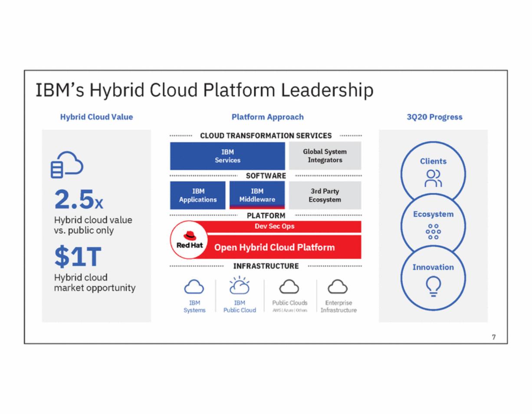532x414 pixels.
Task: Select the IBM Systems cloud icon
Action: [194, 287]
